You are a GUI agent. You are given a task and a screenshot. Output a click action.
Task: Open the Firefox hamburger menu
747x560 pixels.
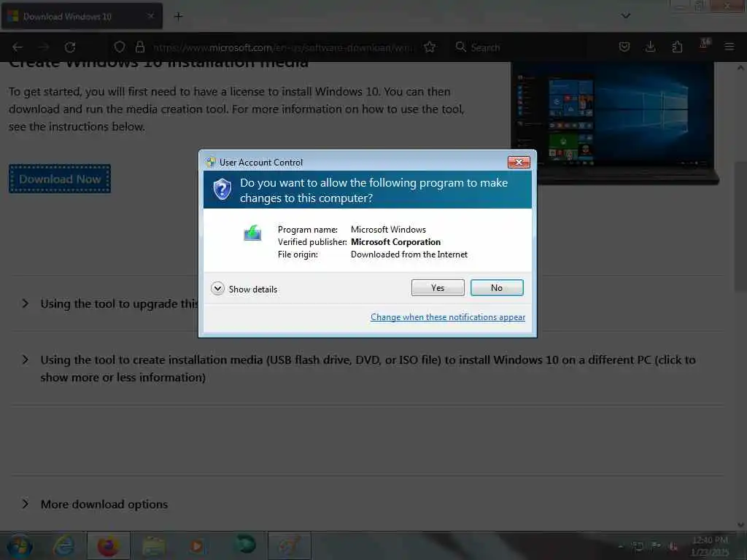tap(729, 47)
